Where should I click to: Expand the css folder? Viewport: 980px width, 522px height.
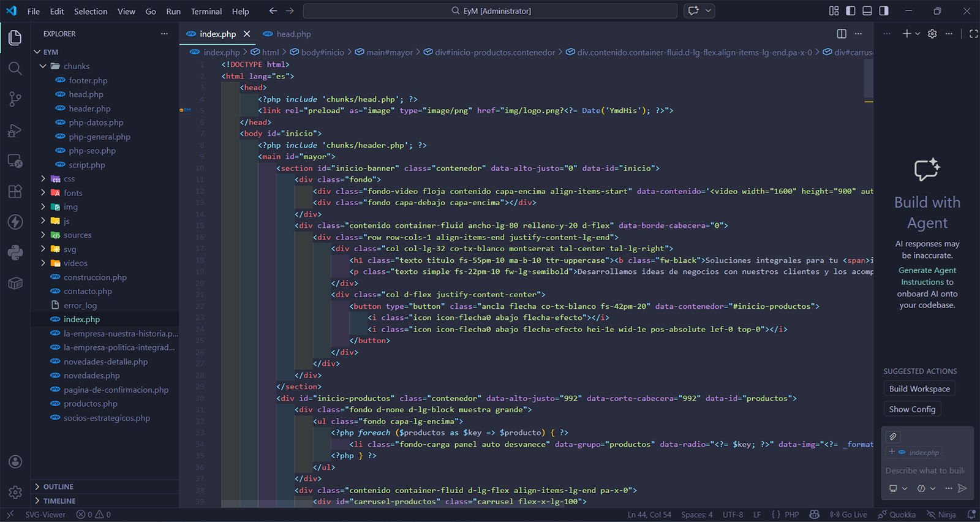click(x=69, y=179)
